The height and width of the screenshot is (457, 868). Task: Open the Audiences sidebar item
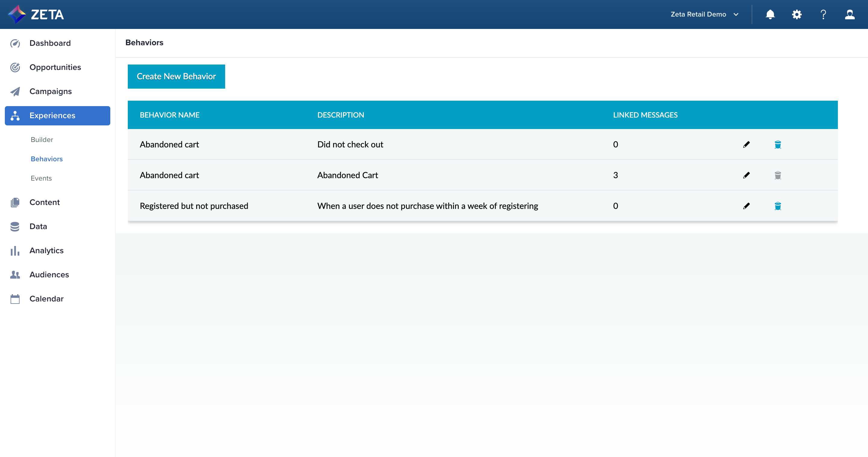tap(49, 275)
